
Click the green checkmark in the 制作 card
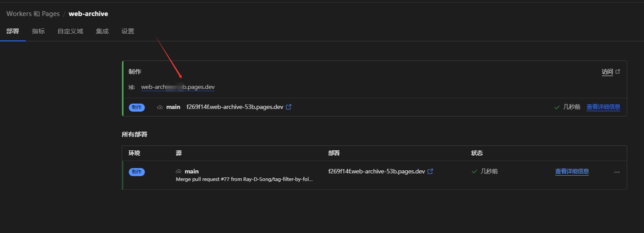tap(557, 107)
